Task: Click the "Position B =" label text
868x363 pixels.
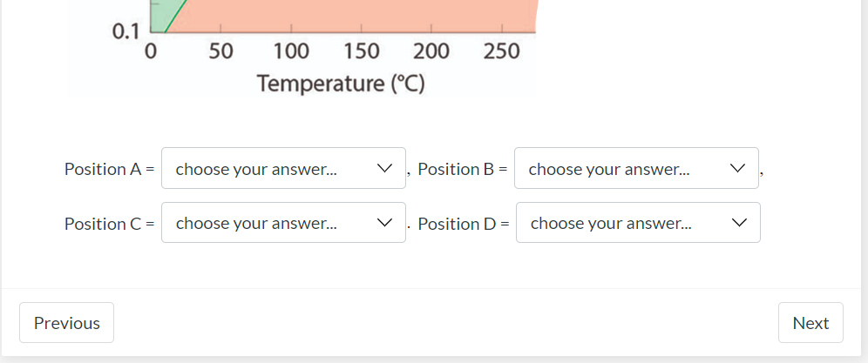Action: [x=462, y=169]
